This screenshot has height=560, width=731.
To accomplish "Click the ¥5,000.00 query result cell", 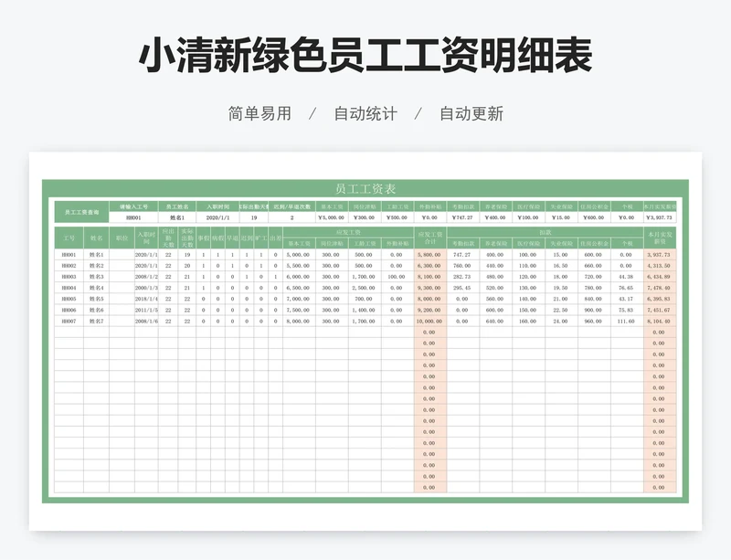I will 332,217.
